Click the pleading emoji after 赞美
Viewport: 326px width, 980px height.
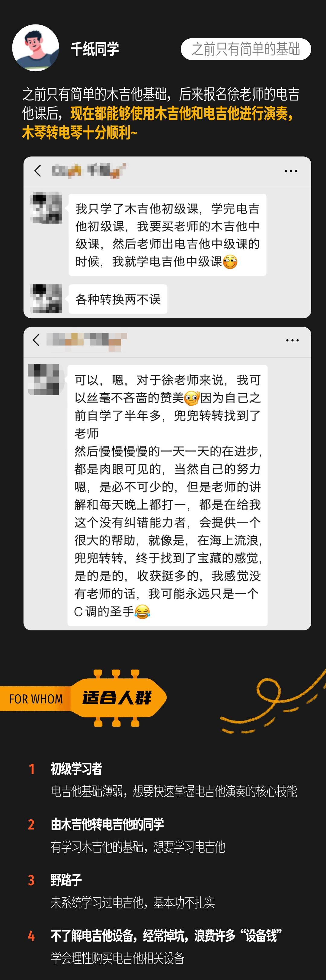[x=192, y=398]
